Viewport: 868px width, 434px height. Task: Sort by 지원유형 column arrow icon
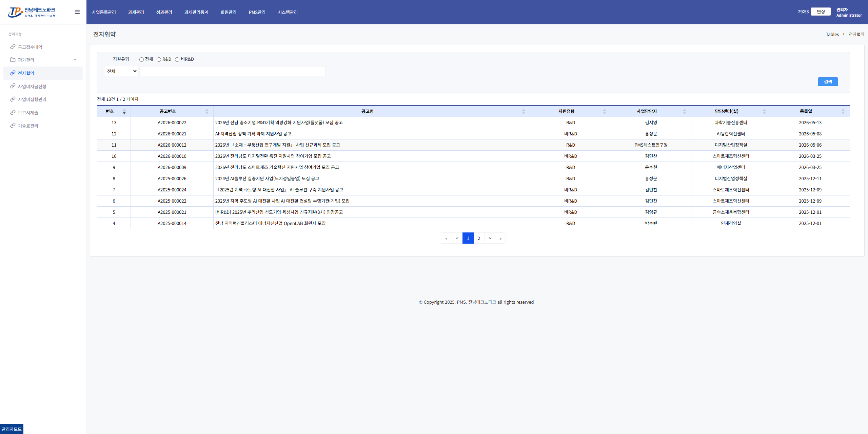(x=605, y=112)
